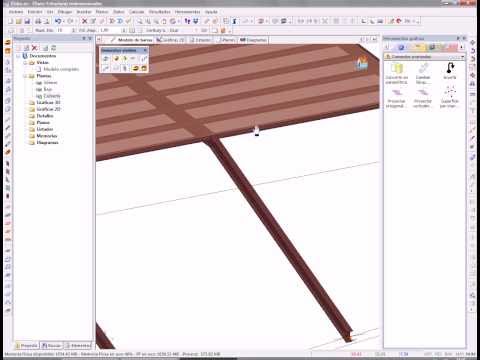Viewport: 480px width, 360px height.
Task: Click the blue Undo arrow icon
Action: tap(58, 21)
